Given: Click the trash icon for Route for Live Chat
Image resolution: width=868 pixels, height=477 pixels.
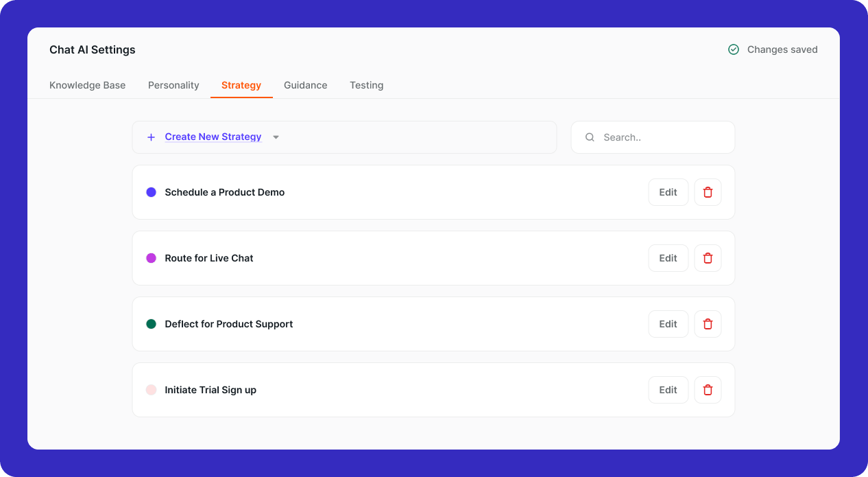Looking at the screenshot, I should pos(708,258).
